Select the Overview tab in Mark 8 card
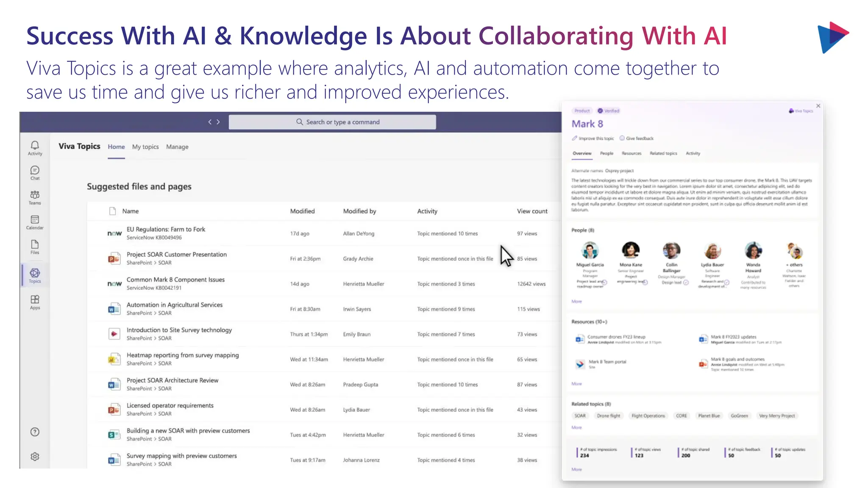This screenshot has width=868, height=488. click(582, 153)
